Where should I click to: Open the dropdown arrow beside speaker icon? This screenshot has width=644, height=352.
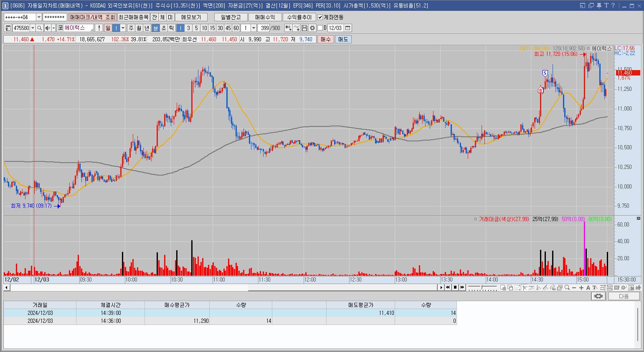(53, 28)
